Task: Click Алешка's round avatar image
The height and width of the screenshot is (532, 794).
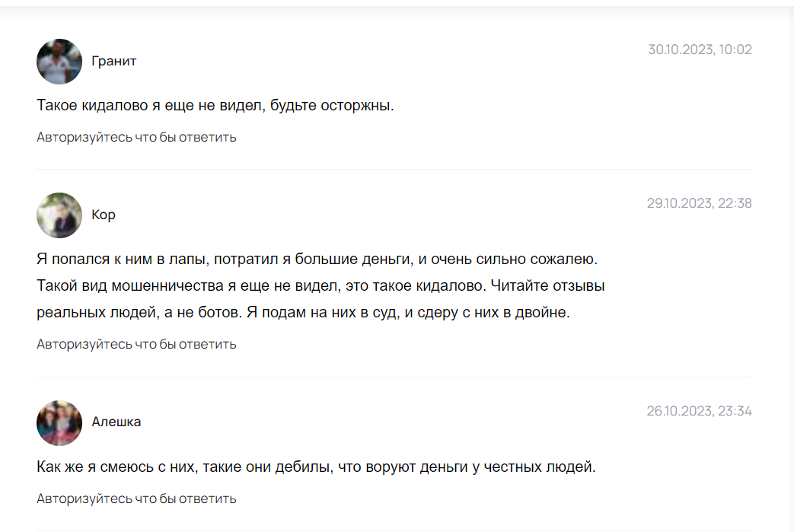Action: tap(59, 422)
